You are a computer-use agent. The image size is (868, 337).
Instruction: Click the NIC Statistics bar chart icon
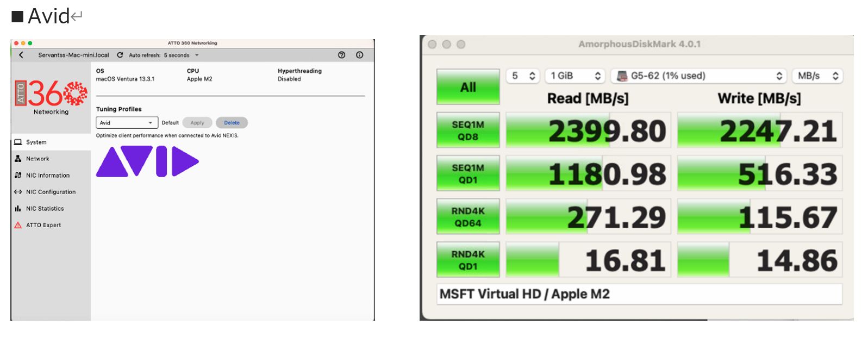pos(18,209)
